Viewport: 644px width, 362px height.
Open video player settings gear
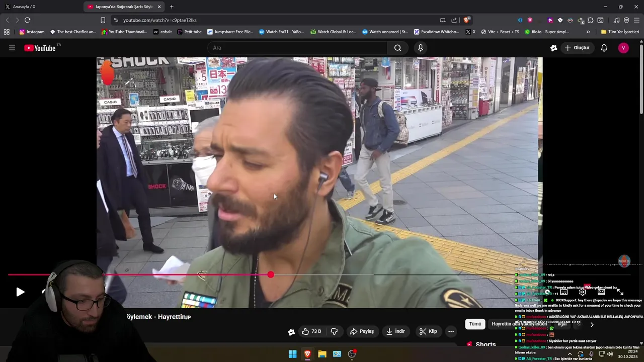pos(582,292)
